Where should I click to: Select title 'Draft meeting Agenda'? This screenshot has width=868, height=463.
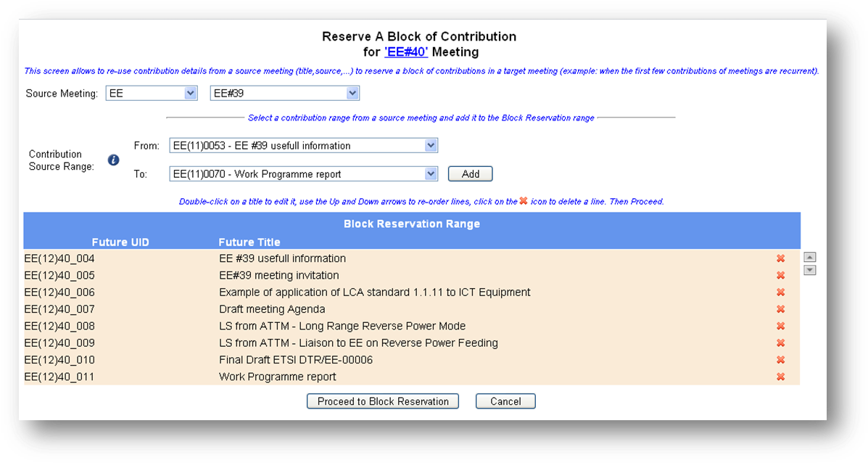[273, 309]
